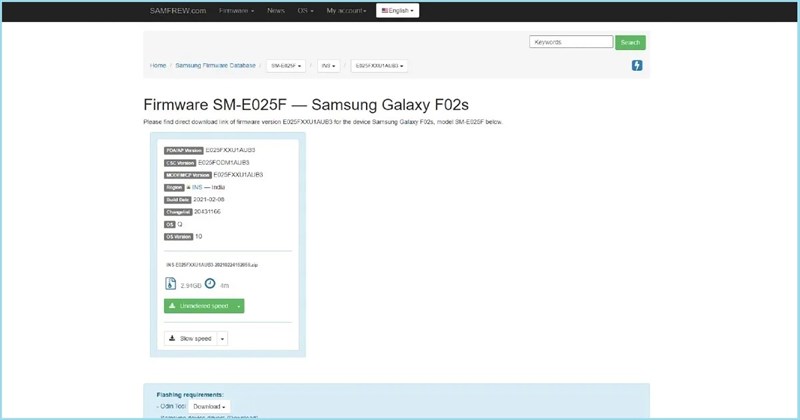800x420 pixels.
Task: Click the INS region link
Action: pos(197,187)
